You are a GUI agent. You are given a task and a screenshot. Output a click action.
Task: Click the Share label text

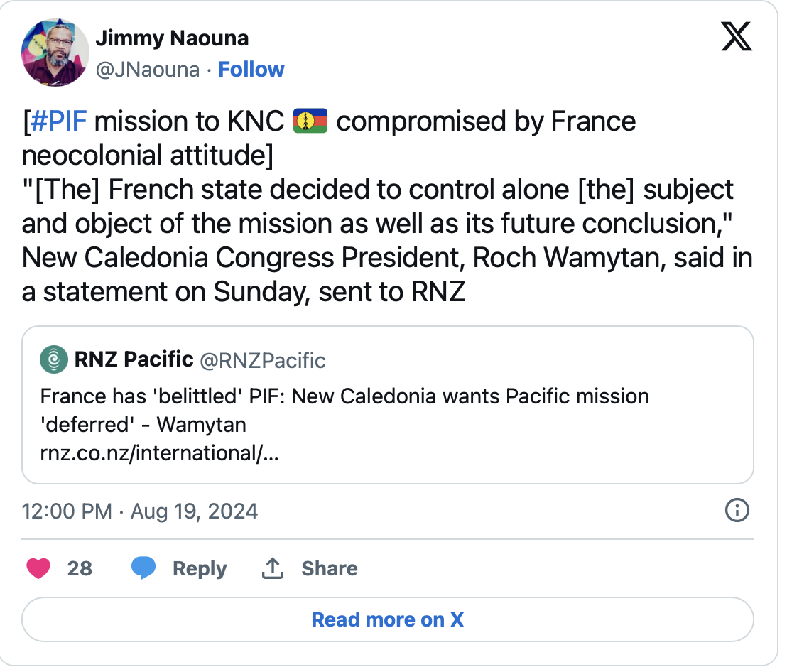pyautogui.click(x=329, y=568)
